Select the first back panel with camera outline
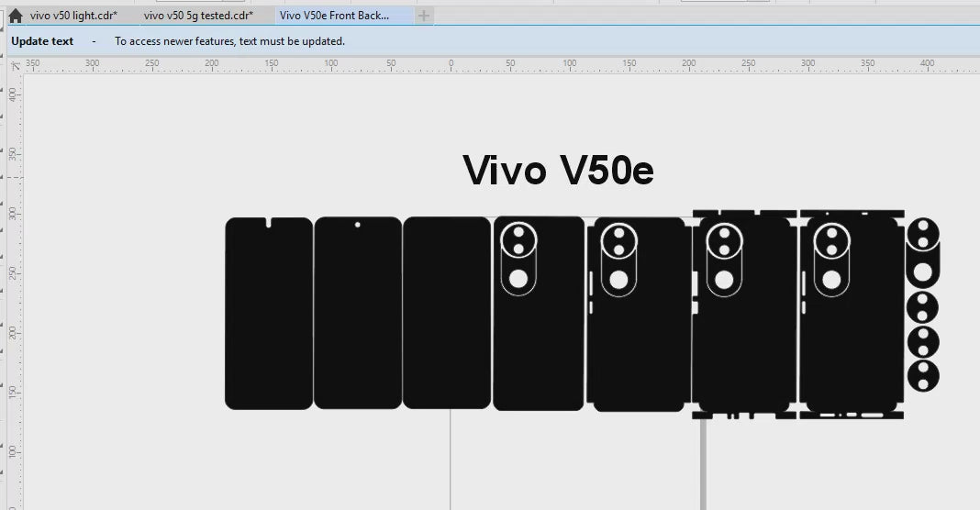The width and height of the screenshot is (980, 510). [x=539, y=349]
